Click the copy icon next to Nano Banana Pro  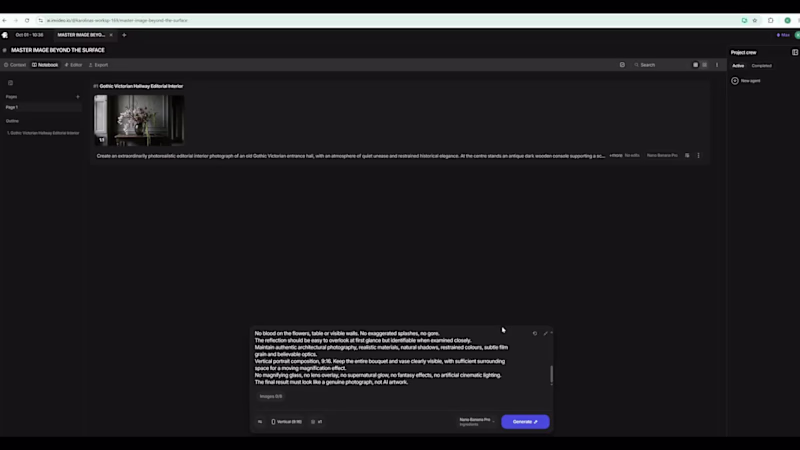pos(687,156)
